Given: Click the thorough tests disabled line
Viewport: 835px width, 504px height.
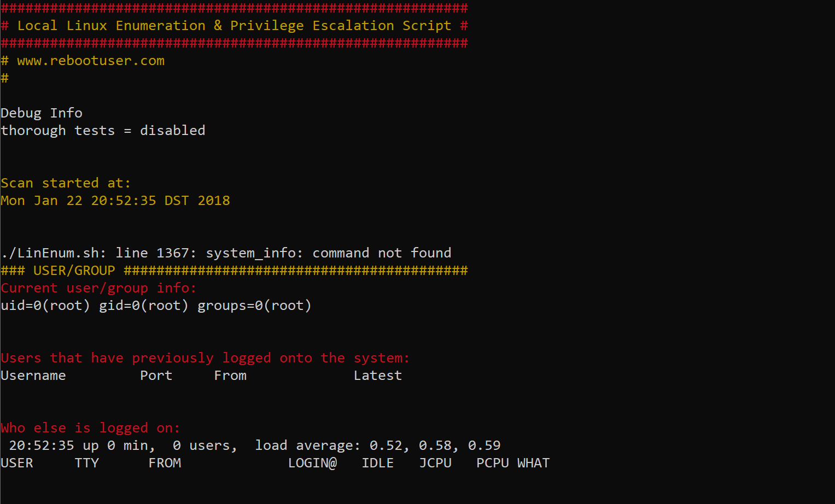Looking at the screenshot, I should [x=103, y=131].
